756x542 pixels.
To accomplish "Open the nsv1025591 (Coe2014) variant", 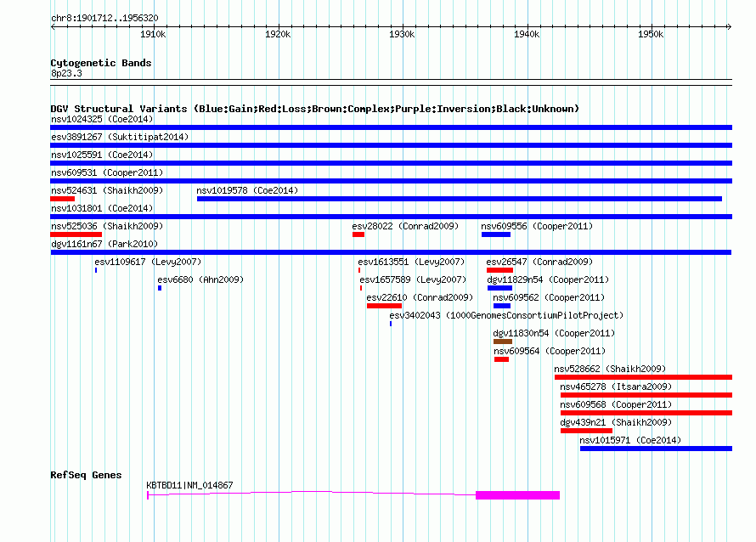I will coord(391,163).
